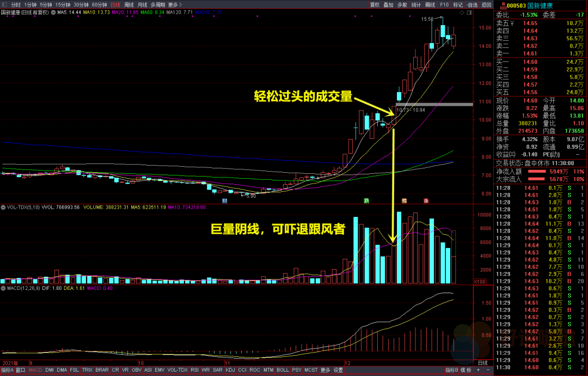Click the 日线 label at timeline right end

pyautogui.click(x=482, y=363)
